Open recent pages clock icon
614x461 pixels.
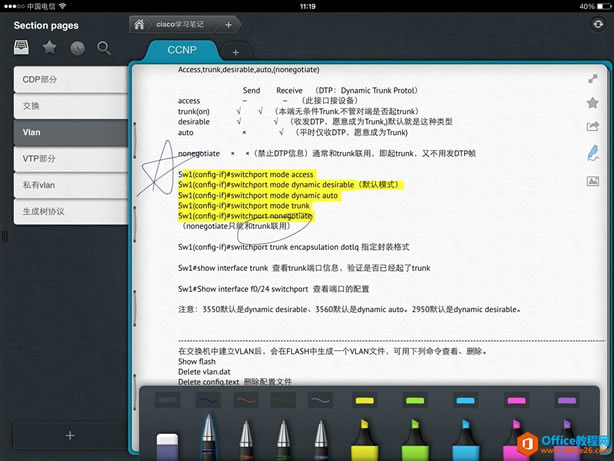click(x=78, y=48)
